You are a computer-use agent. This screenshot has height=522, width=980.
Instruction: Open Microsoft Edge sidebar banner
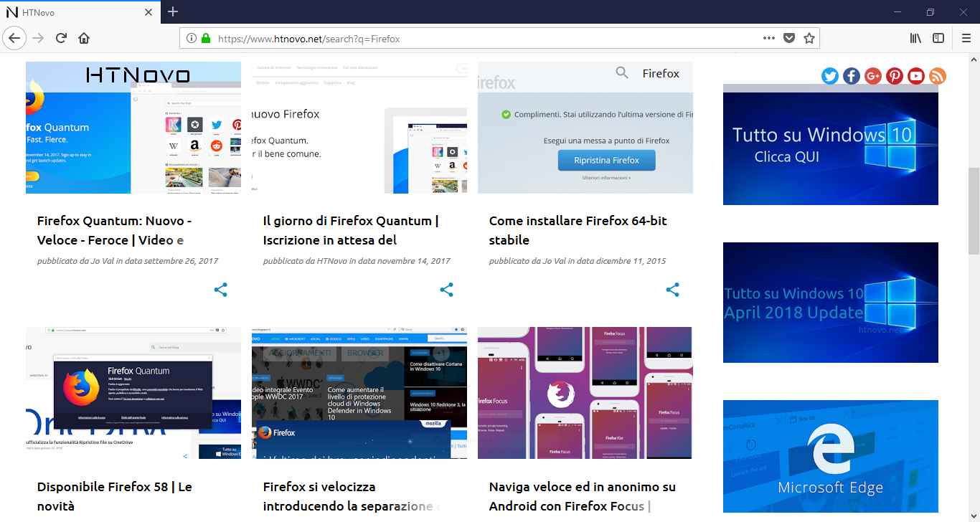click(831, 456)
